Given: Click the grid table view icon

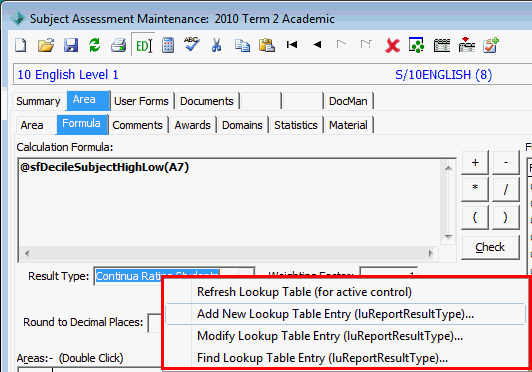Looking at the screenshot, I should click(x=442, y=45).
